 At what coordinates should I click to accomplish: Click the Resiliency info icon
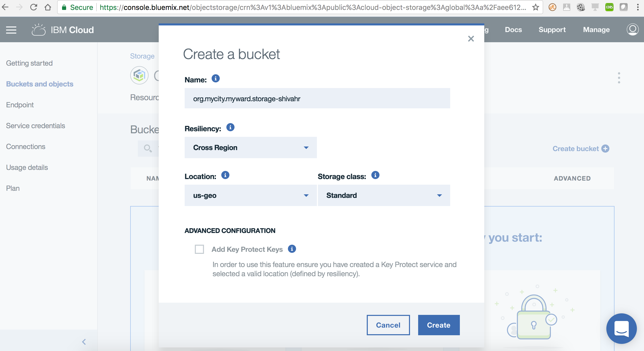[230, 127]
